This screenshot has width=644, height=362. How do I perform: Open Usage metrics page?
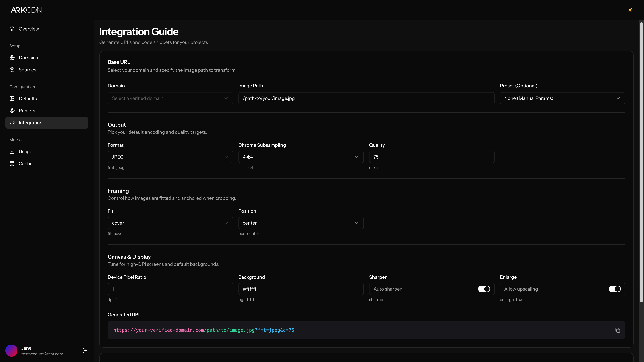[47, 151]
